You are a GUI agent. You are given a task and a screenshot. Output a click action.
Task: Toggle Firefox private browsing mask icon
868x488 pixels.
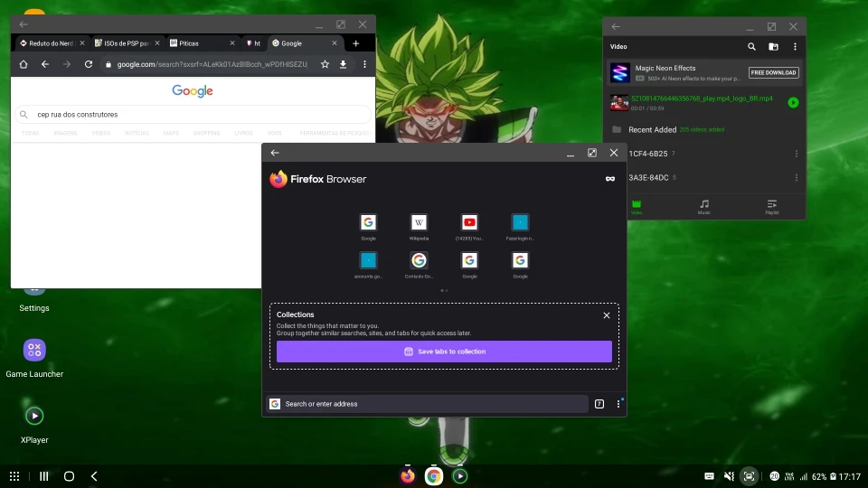pos(610,179)
